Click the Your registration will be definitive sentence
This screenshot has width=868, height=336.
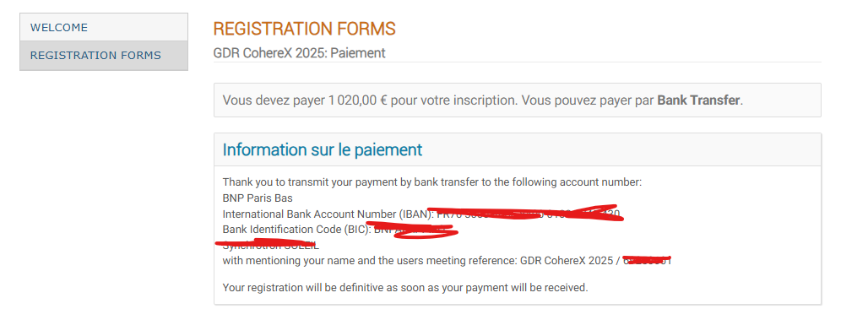[405, 287]
